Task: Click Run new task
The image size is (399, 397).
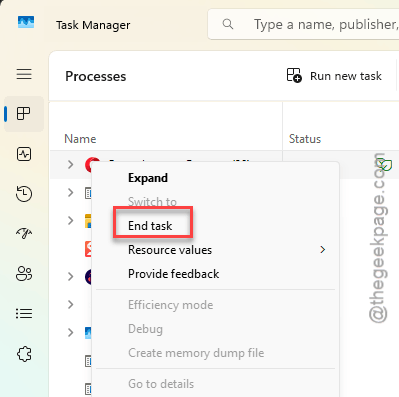Action: click(x=334, y=76)
